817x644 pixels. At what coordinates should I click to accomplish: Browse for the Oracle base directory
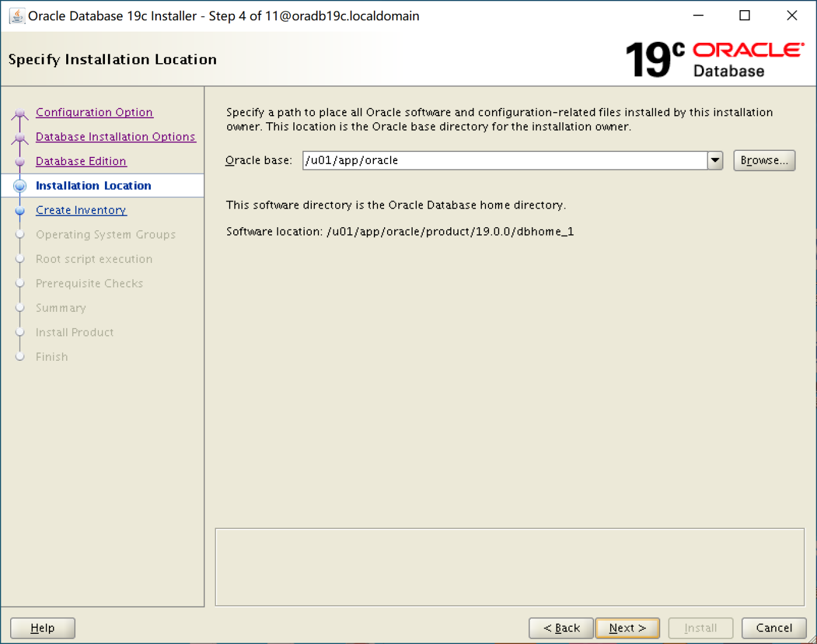pyautogui.click(x=764, y=160)
